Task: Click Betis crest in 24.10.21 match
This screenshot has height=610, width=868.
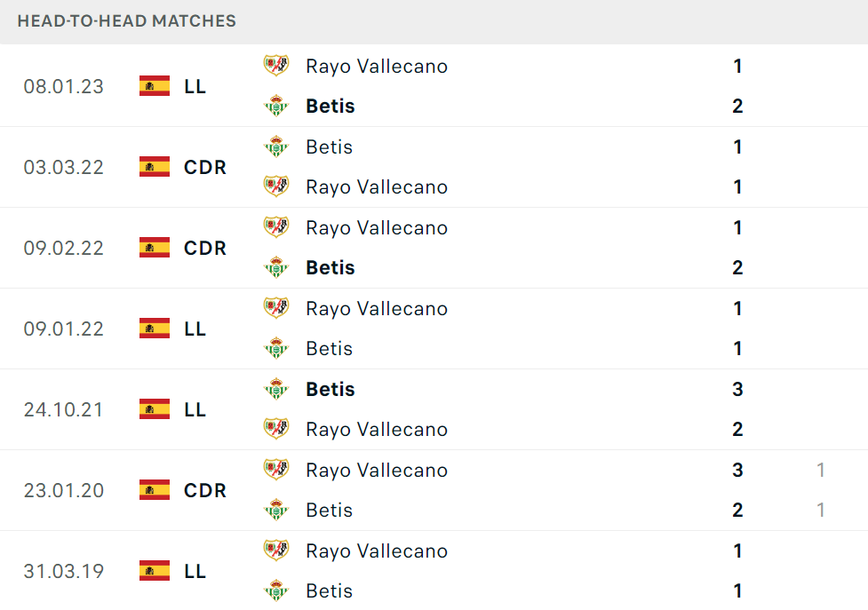Action: [275, 389]
